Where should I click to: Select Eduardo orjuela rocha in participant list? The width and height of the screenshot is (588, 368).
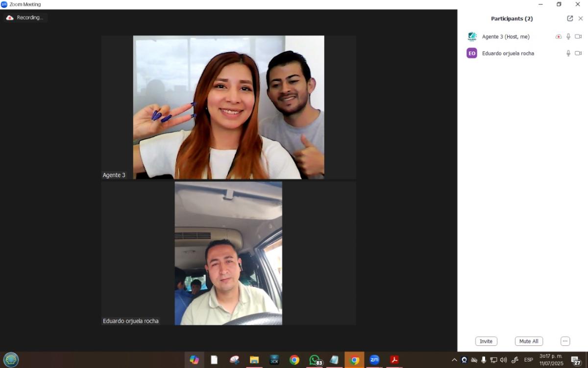(x=508, y=53)
